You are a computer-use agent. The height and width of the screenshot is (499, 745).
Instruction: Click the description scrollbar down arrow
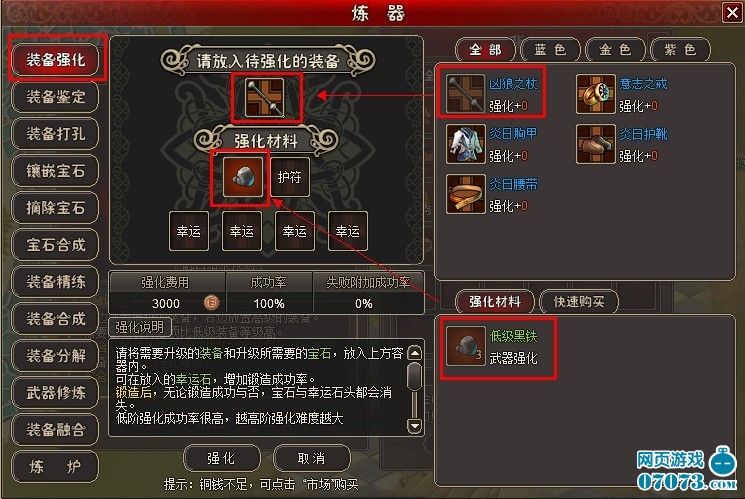point(415,425)
